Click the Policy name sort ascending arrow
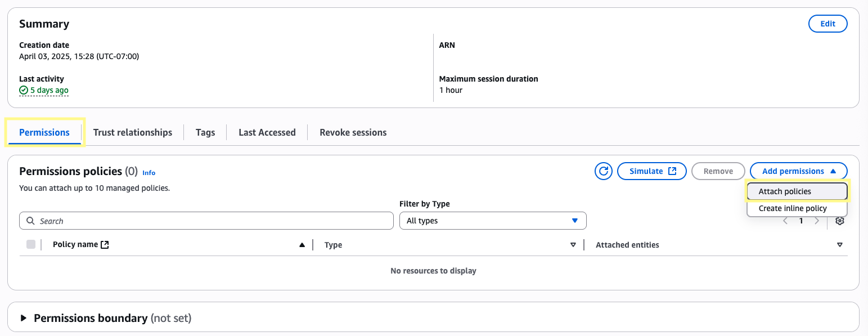868x336 pixels. [x=302, y=245]
